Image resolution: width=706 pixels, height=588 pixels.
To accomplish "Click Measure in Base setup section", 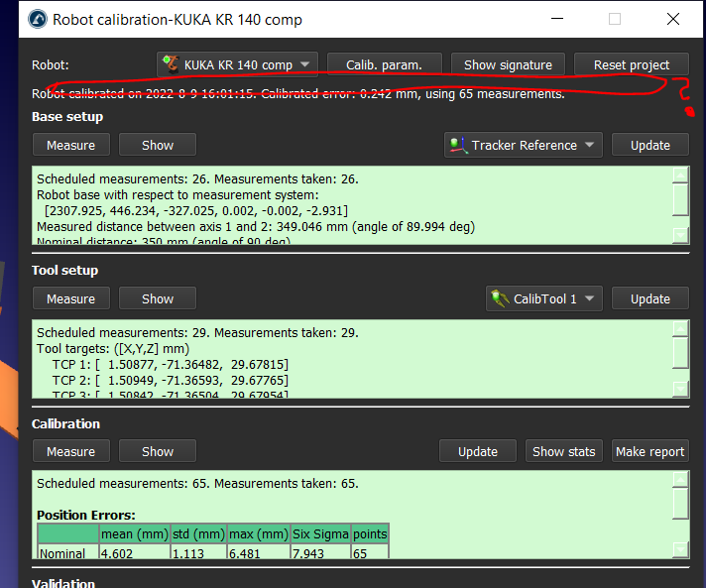I will 70,146.
